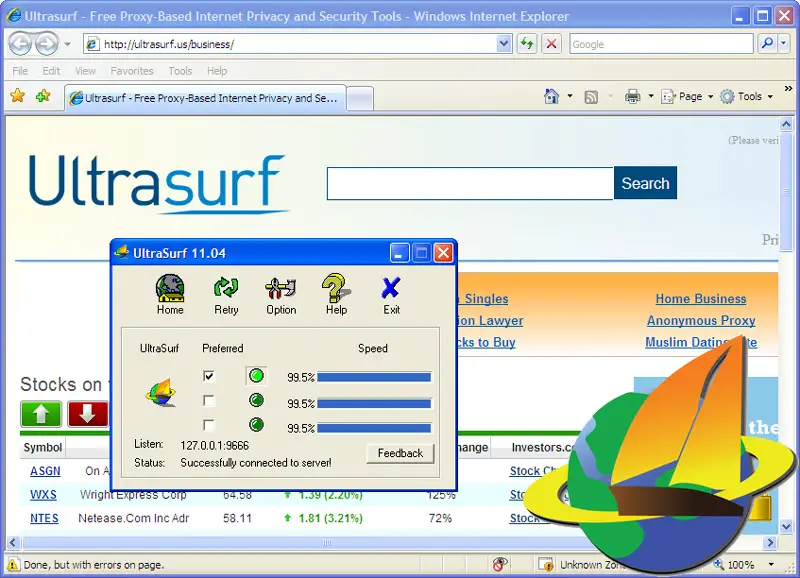This screenshot has height=578, width=800.
Task: Open Favorites Center star icon
Action: tap(17, 96)
